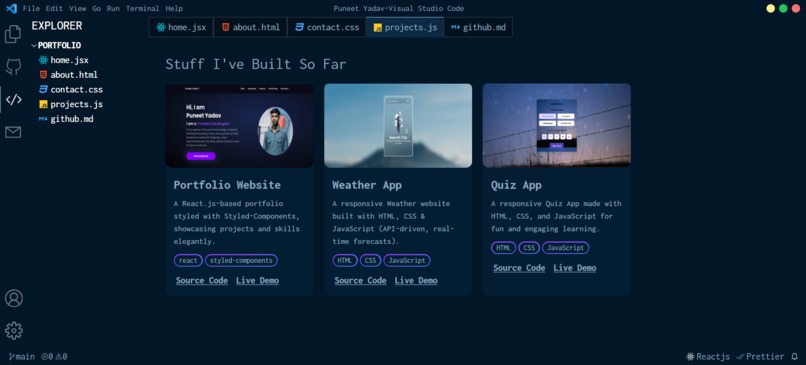Screen dimensions: 806x365
Task: Click the HTML5 icon beside about.html in explorer
Action: pyautogui.click(x=43, y=75)
